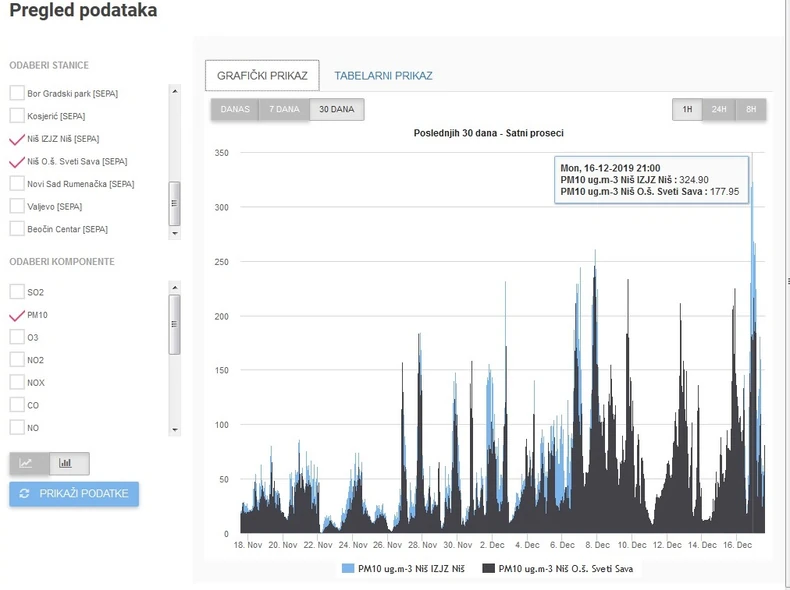790x590 pixels.
Task: Enable the SO2 component checkbox
Action: pos(17,292)
